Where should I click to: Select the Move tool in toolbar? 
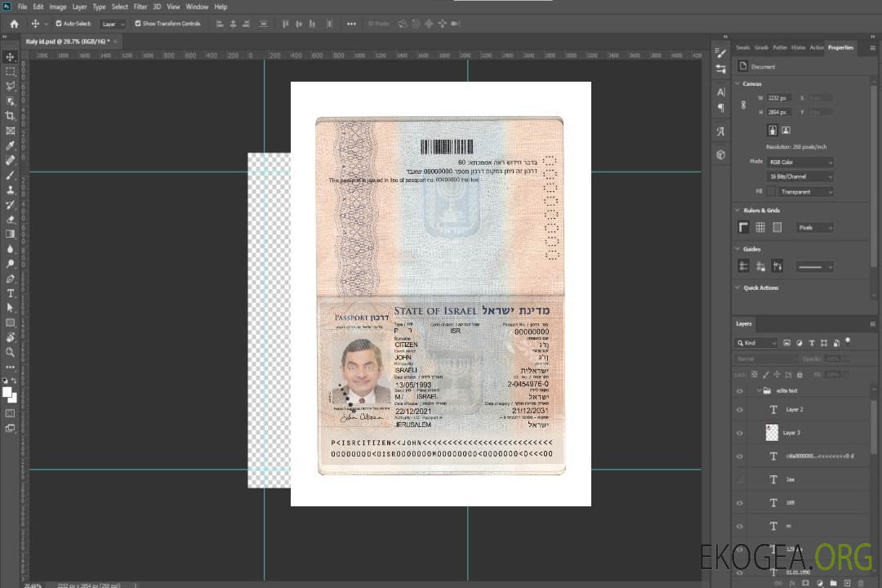(10, 57)
